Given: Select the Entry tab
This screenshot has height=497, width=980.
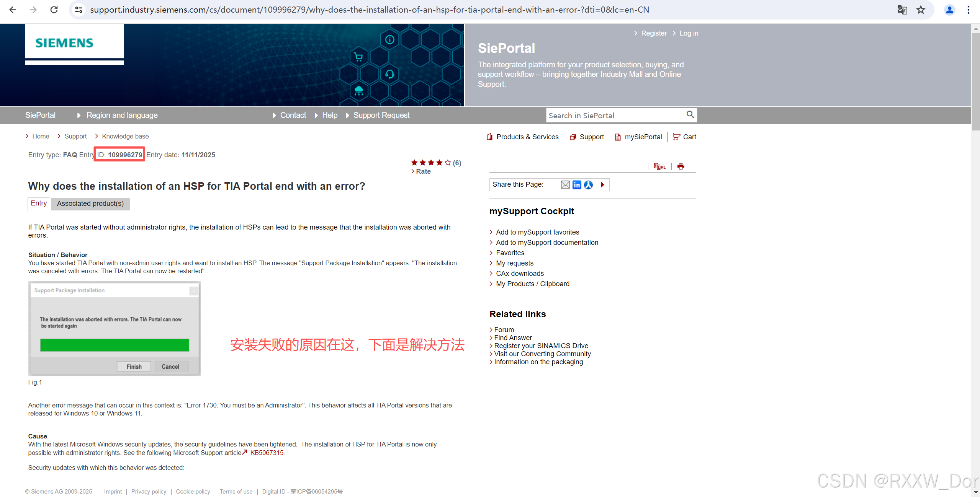Looking at the screenshot, I should coord(39,203).
